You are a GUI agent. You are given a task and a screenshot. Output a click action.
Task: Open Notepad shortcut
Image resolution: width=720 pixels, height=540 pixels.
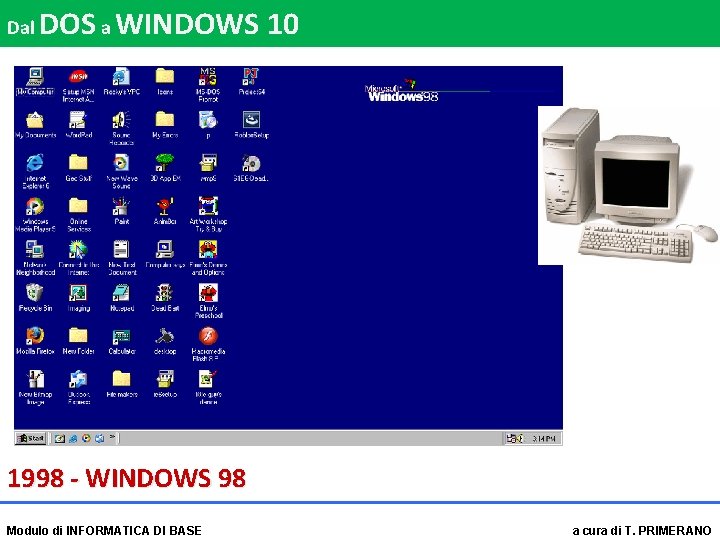pyautogui.click(x=121, y=298)
